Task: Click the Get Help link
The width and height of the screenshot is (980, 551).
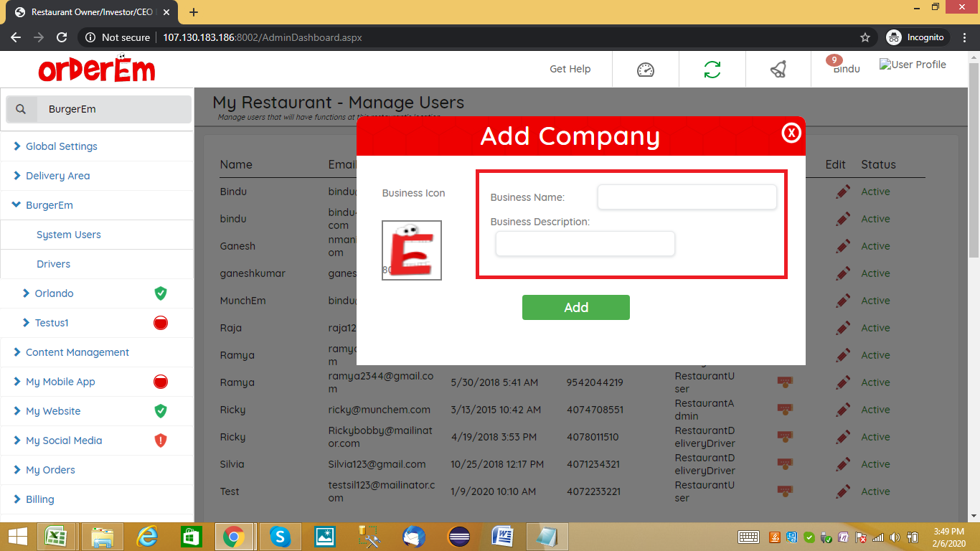Action: coord(570,70)
